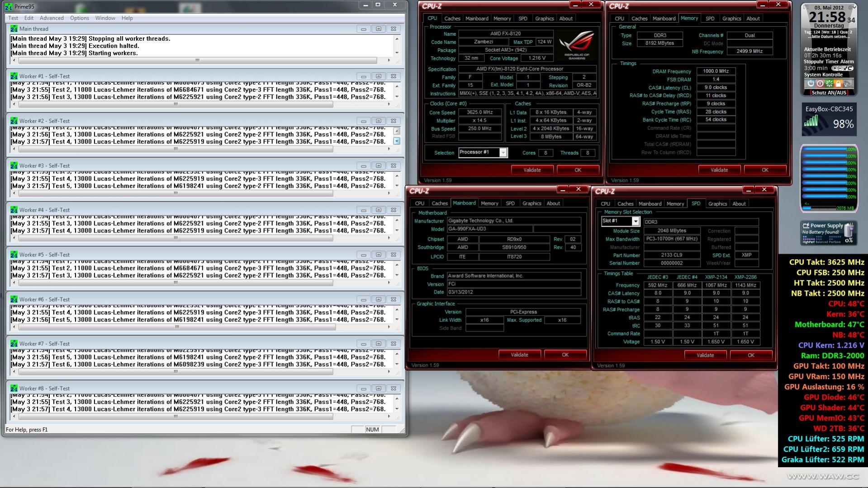Open the Test menu in Prime95
The width and height of the screenshot is (868, 488).
pos(13,18)
